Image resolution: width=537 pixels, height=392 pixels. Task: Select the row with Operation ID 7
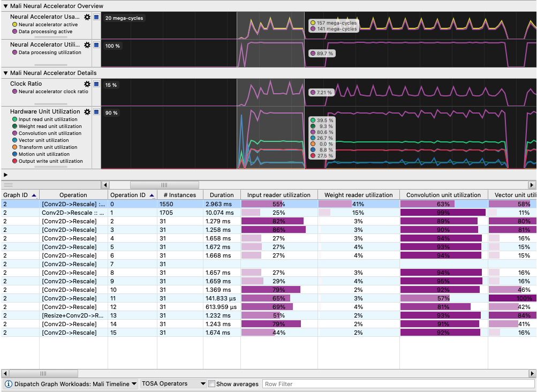(269, 264)
